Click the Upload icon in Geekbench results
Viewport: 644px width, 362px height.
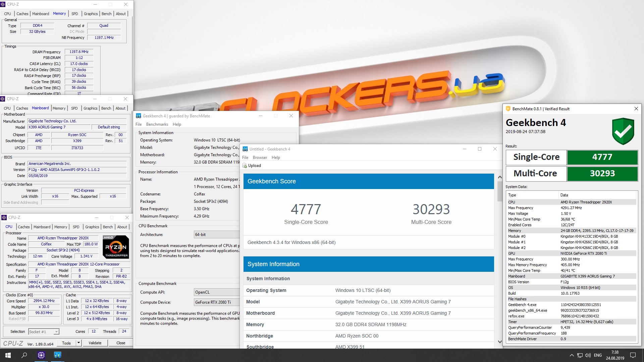click(x=245, y=166)
